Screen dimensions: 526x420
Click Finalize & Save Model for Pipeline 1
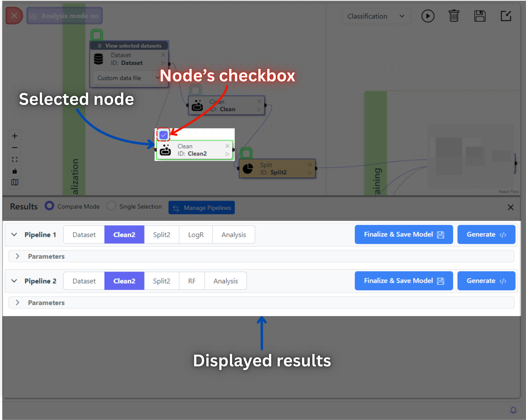coord(404,235)
